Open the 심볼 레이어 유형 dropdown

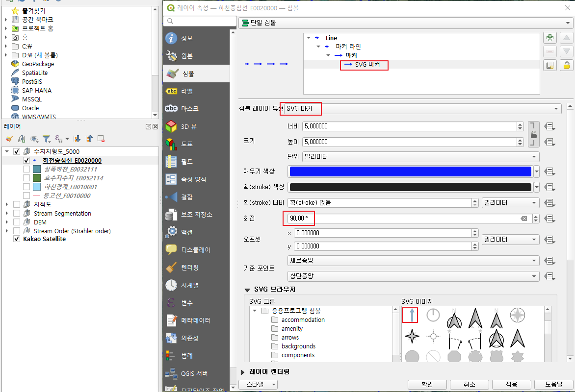click(x=422, y=109)
